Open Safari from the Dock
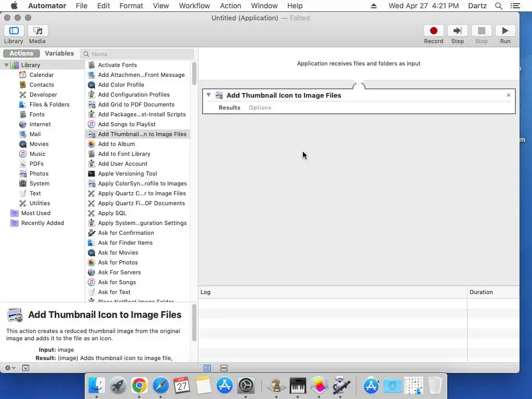This screenshot has height=399, width=532. 161,385
